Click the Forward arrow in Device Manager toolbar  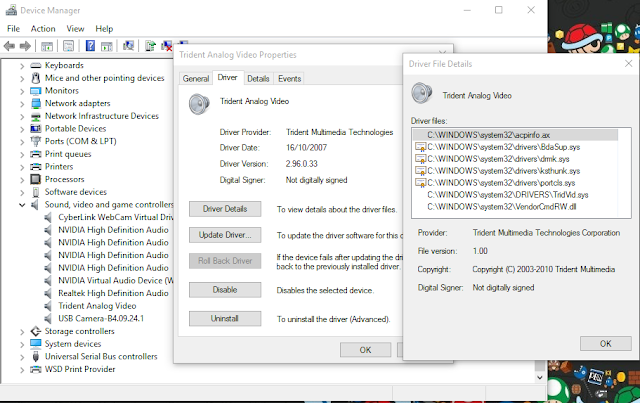click(x=25, y=46)
